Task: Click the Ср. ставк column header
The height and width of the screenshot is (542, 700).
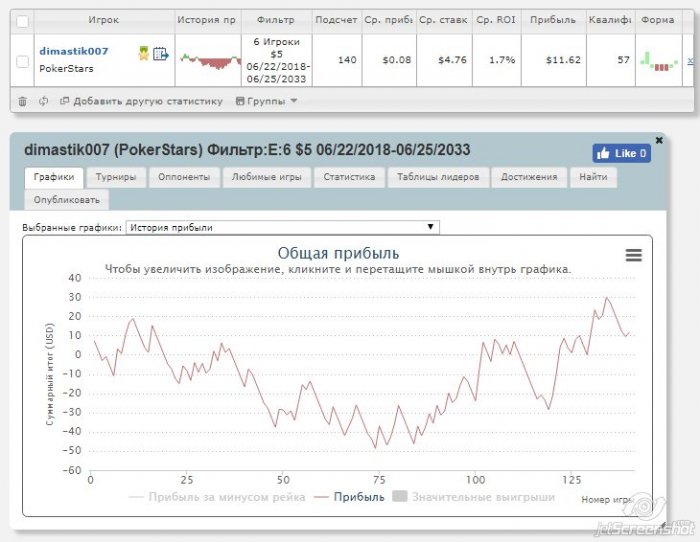Action: click(x=444, y=20)
